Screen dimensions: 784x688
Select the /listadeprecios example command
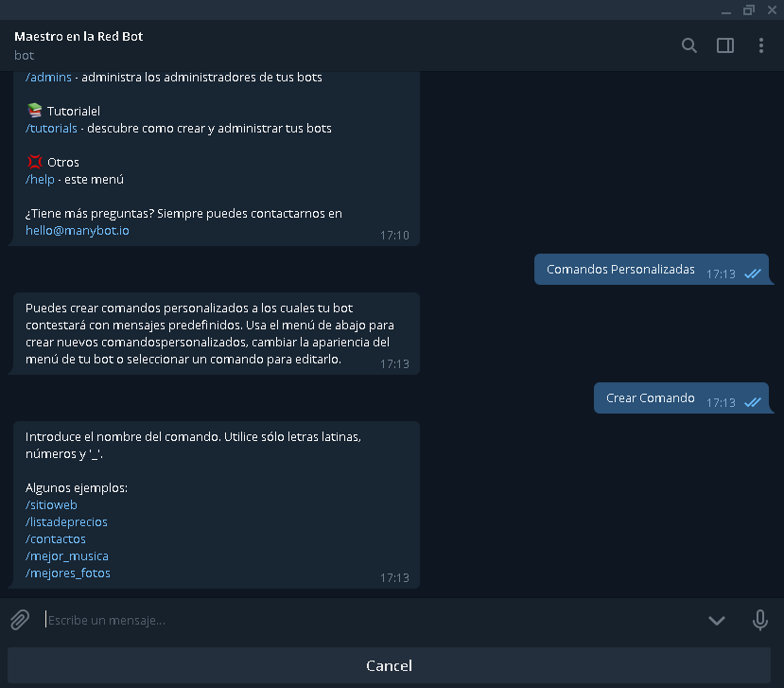point(66,521)
